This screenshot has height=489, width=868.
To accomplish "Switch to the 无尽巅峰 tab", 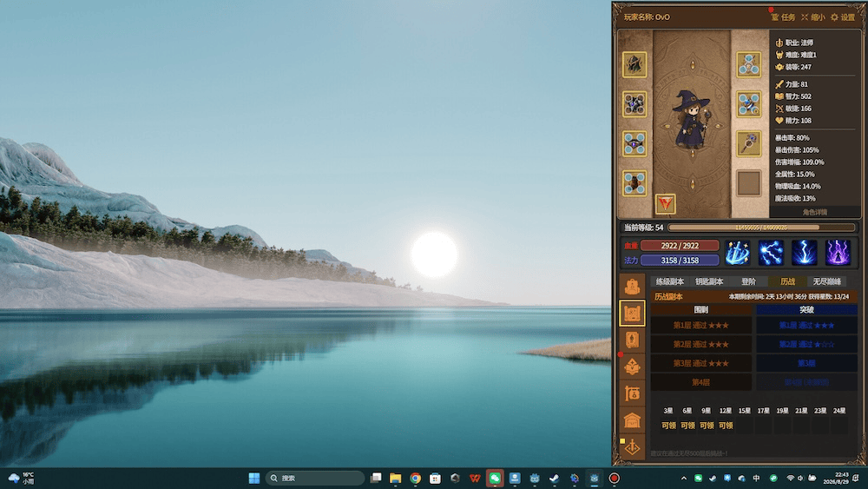I will coord(826,281).
